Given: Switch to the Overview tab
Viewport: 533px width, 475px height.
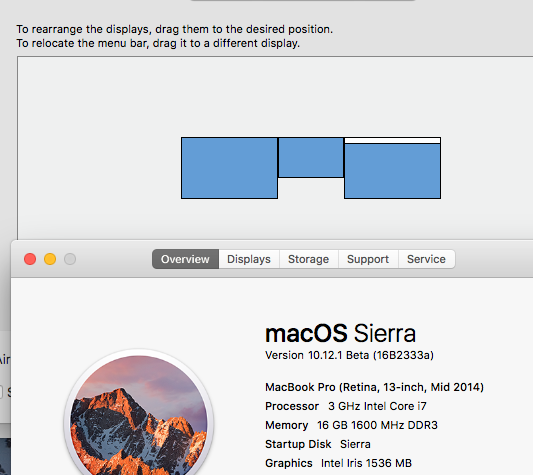Looking at the screenshot, I should point(185,259).
